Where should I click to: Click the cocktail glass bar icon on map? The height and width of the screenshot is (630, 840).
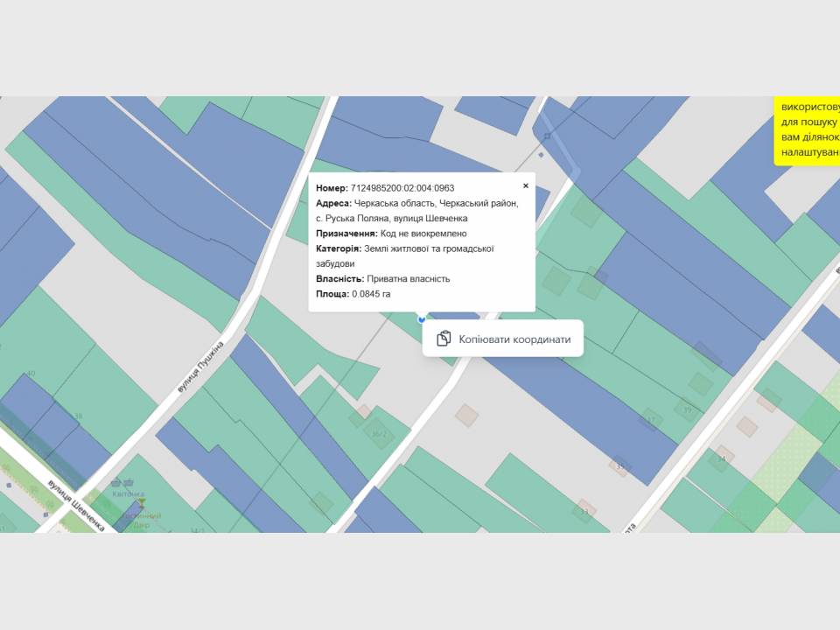point(142,503)
